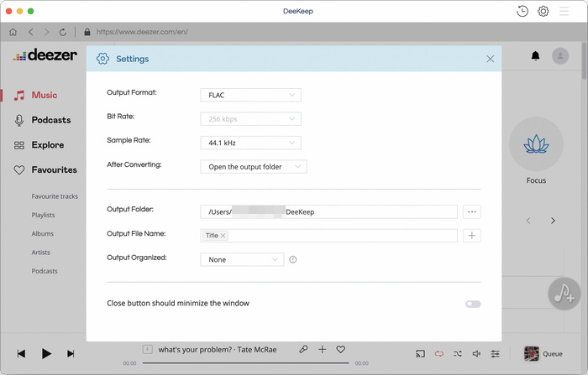The image size is (588, 375).
Task: Show Output Organized info tooltip icon
Action: click(x=293, y=259)
